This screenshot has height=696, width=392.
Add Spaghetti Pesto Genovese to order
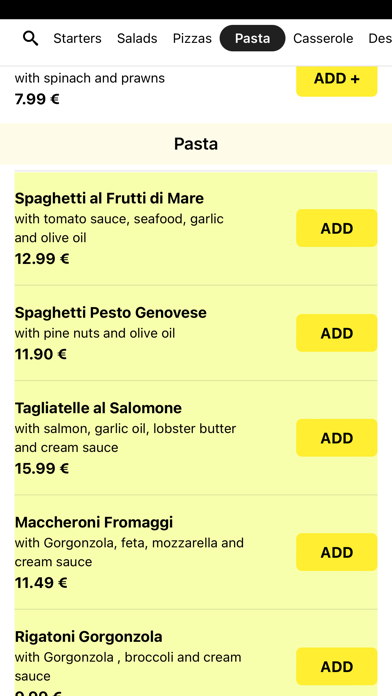pos(337,333)
